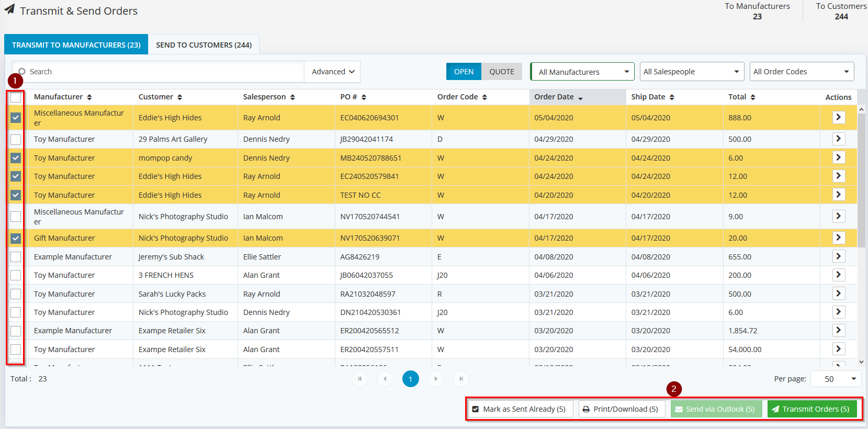The height and width of the screenshot is (429, 868).
Task: Sort by Manufacturer column sort icon
Action: [x=89, y=97]
